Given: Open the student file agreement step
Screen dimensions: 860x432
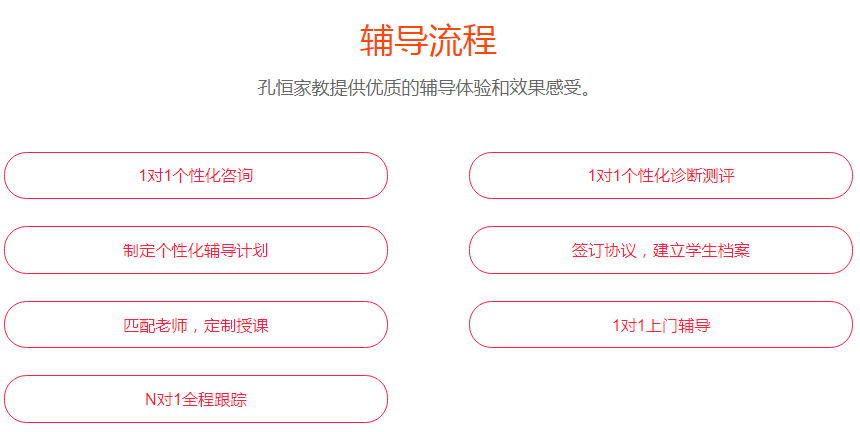Looking at the screenshot, I should pyautogui.click(x=661, y=250).
